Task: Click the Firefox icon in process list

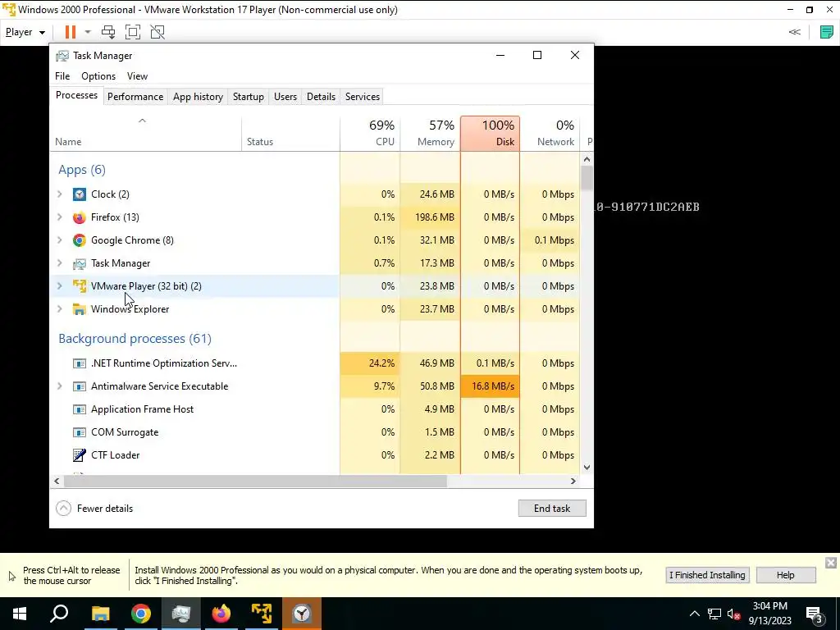Action: (x=80, y=217)
